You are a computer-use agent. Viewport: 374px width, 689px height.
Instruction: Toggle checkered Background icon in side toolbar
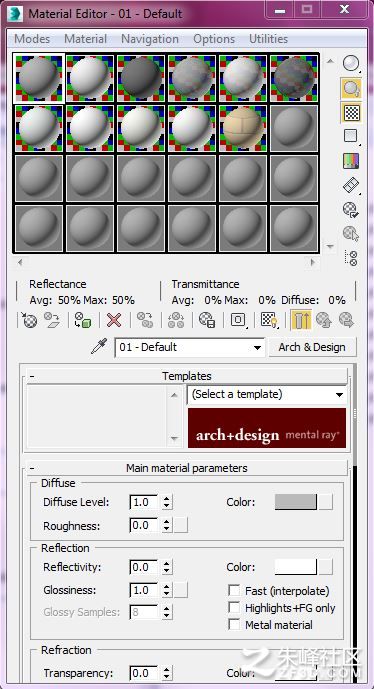coord(351,113)
